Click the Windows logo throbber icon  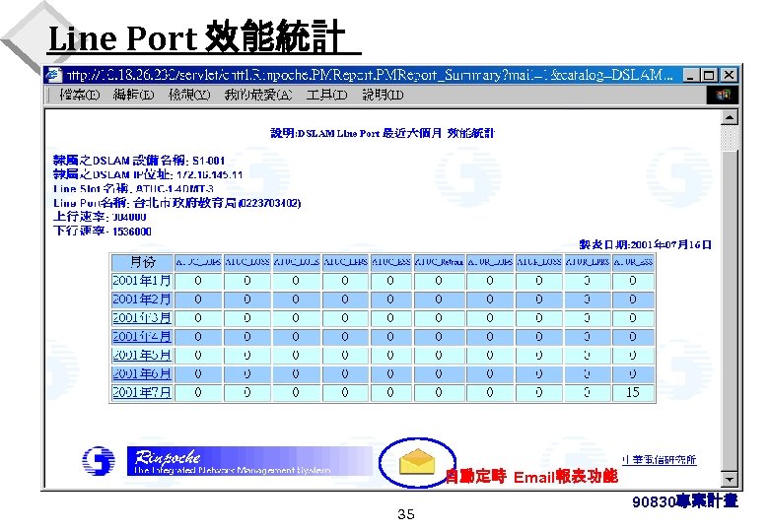tap(723, 95)
